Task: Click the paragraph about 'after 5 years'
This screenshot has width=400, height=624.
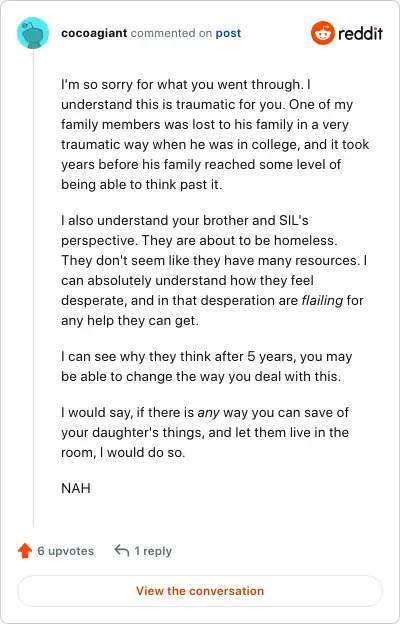Action: [207, 367]
